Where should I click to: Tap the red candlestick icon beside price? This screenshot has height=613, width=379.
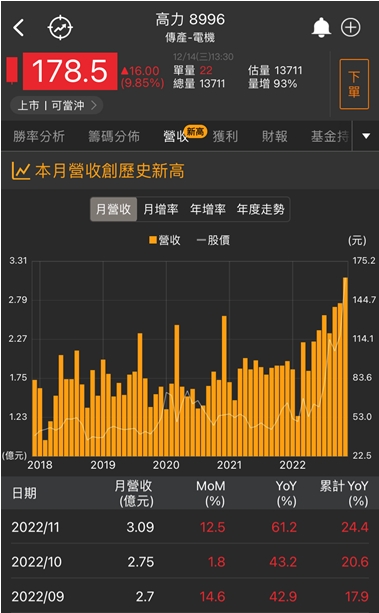point(12,71)
